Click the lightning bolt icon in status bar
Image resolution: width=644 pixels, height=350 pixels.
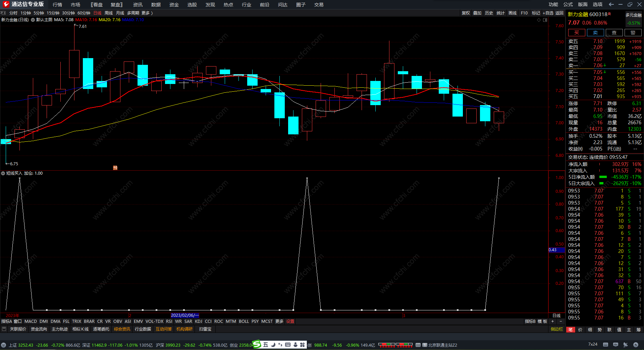[x=636, y=345]
